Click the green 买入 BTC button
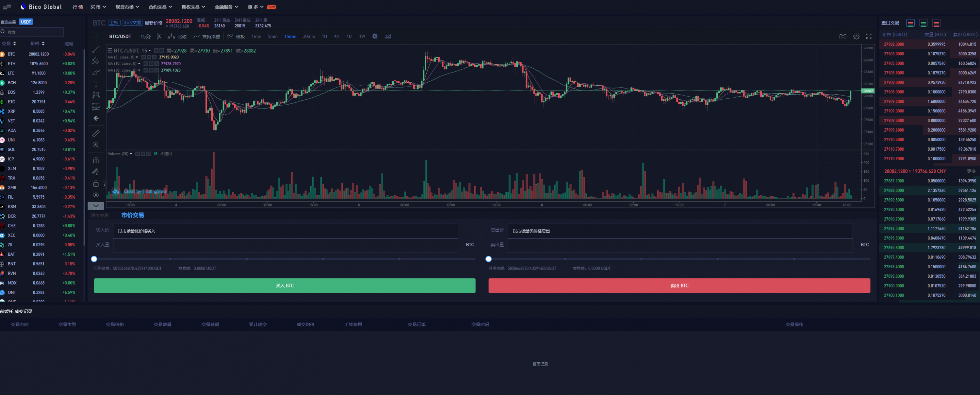This screenshot has height=395, width=980. tap(284, 286)
